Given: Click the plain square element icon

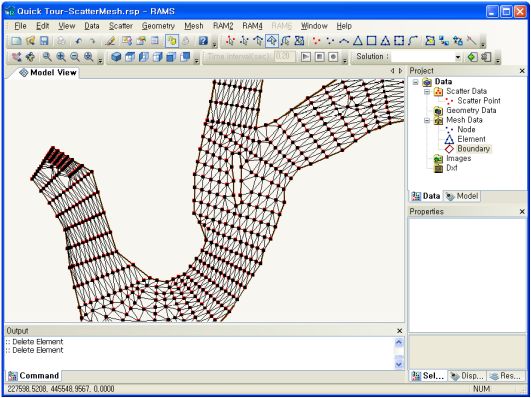Looking at the screenshot, I should (371, 41).
